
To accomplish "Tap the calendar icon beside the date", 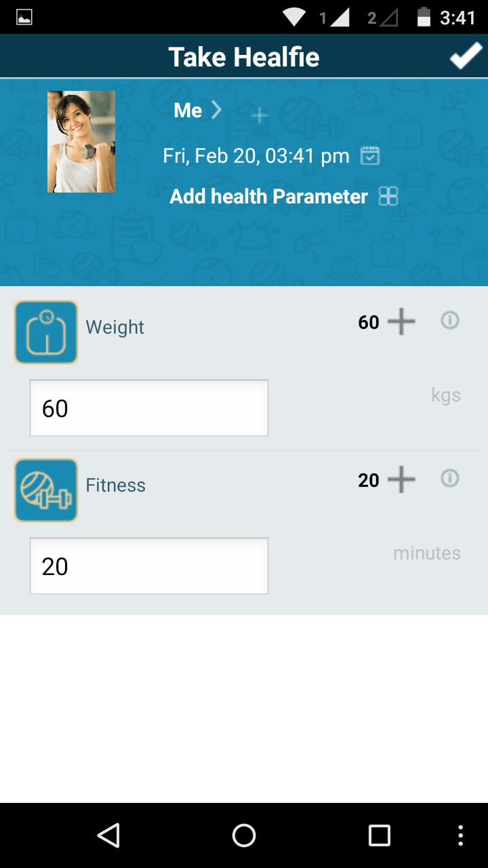I will [370, 156].
